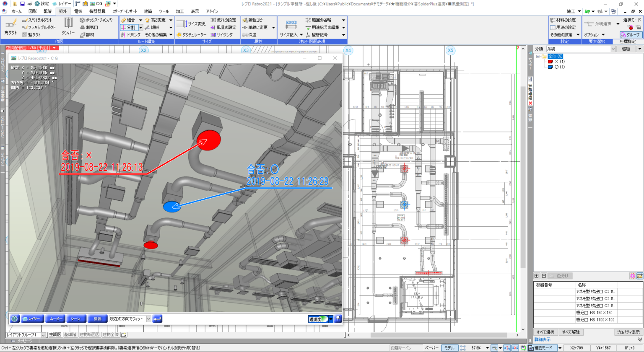Open the 現在の方向でフィット dropdown
Viewport: 644px width, 352px height.
coord(148,319)
